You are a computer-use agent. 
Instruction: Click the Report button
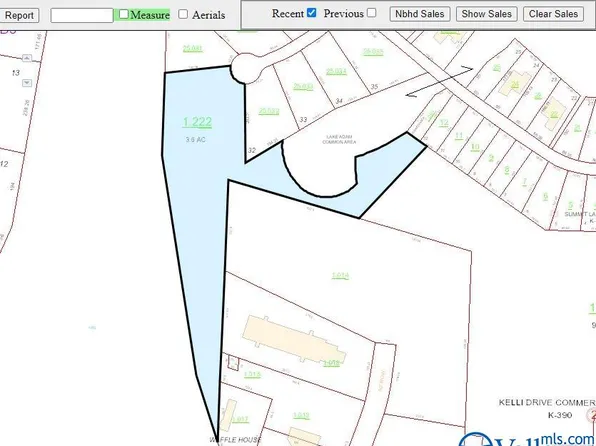click(x=19, y=16)
